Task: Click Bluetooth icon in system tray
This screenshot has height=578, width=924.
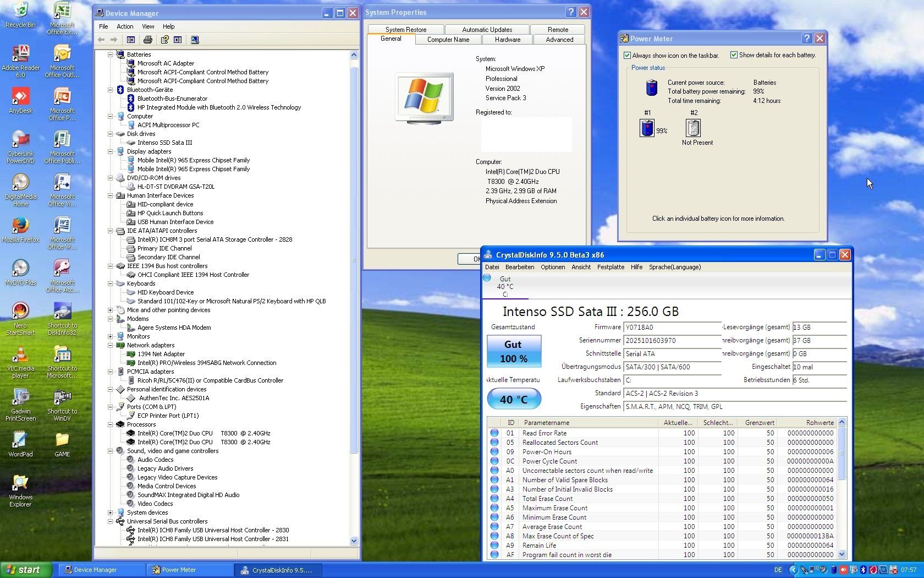Action: (863, 570)
